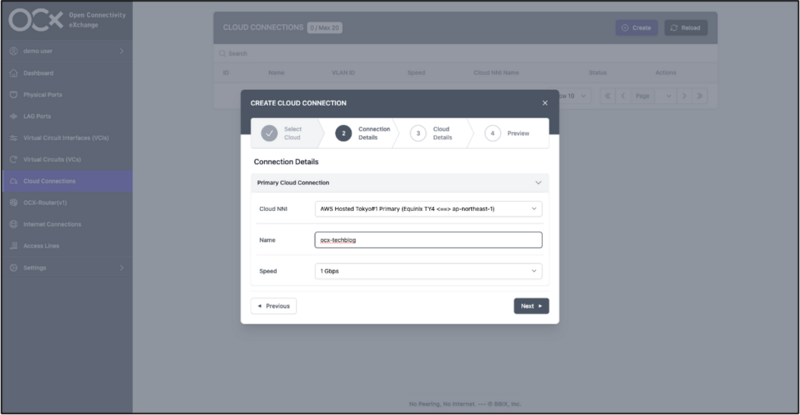The width and height of the screenshot is (800, 415).
Task: Go to last page of table
Action: 699,96
